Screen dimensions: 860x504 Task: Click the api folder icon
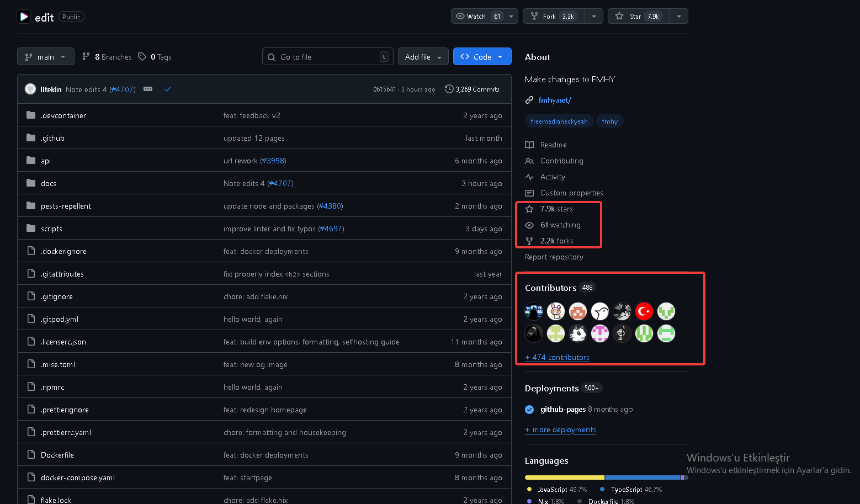31,161
